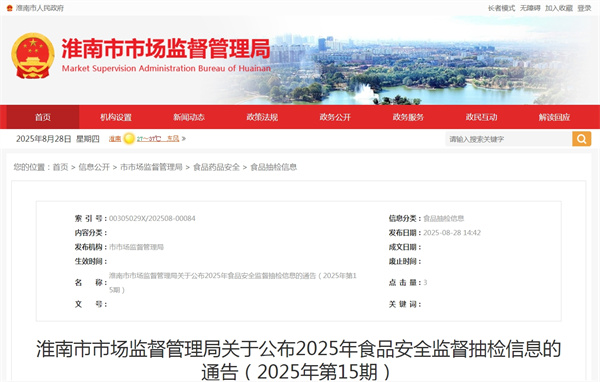Screen dimensions: 600x382
Task: Click the 淮南 weather city link
Action: (x=115, y=139)
